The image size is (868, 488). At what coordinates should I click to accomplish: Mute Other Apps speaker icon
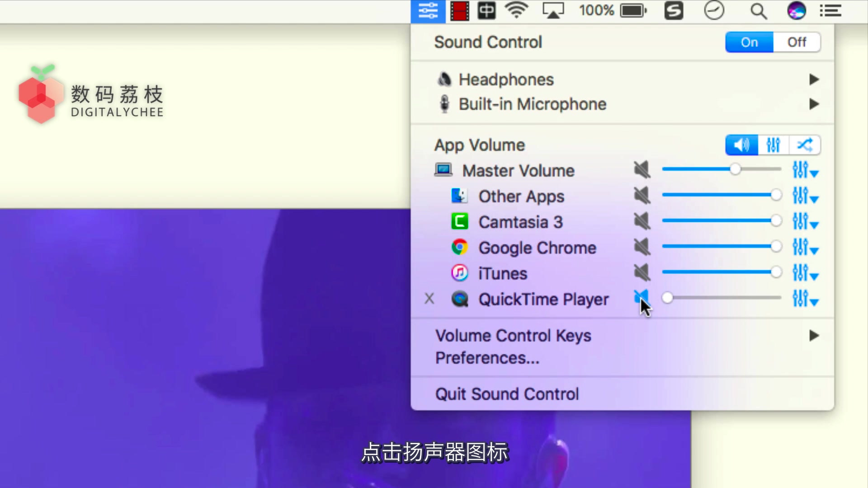point(642,196)
